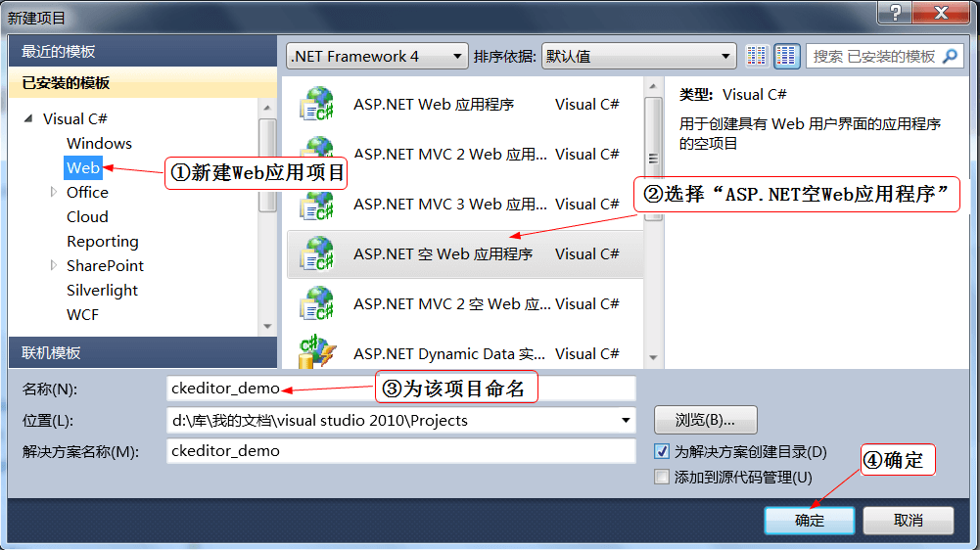The height and width of the screenshot is (550, 980).
Task: Click the ASP.NET Dynamic Data template icon
Action: pos(317,352)
